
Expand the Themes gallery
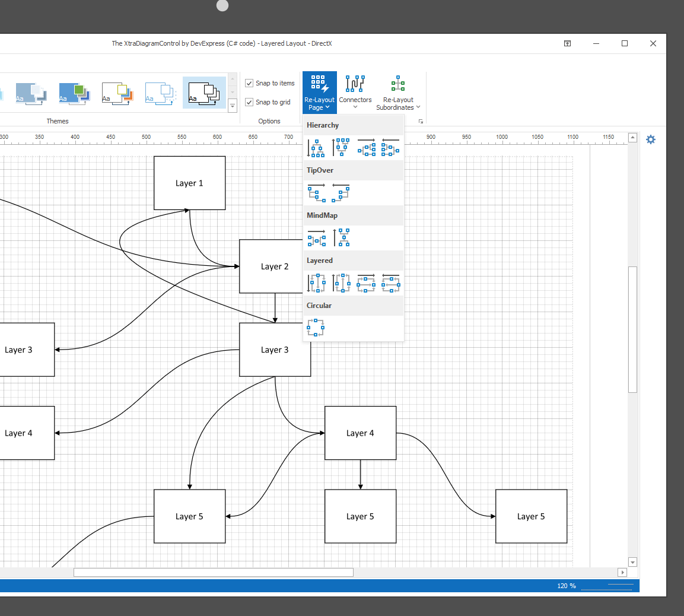233,105
